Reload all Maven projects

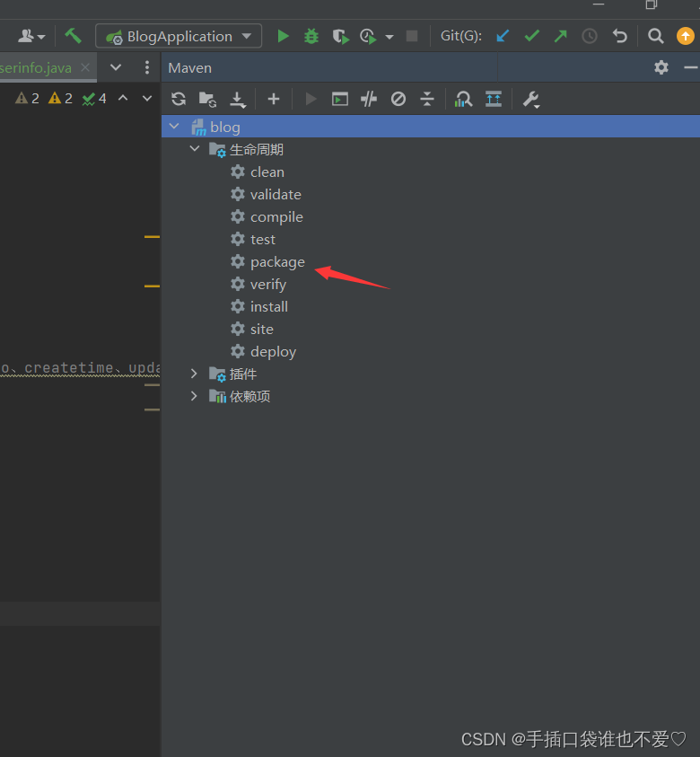[179, 99]
